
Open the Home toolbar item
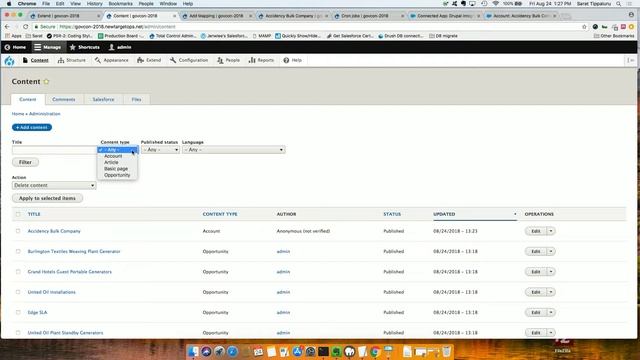[15, 47]
